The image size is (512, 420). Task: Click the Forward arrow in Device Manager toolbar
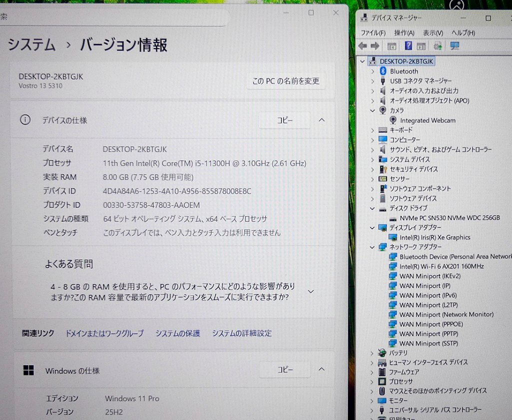[375, 46]
